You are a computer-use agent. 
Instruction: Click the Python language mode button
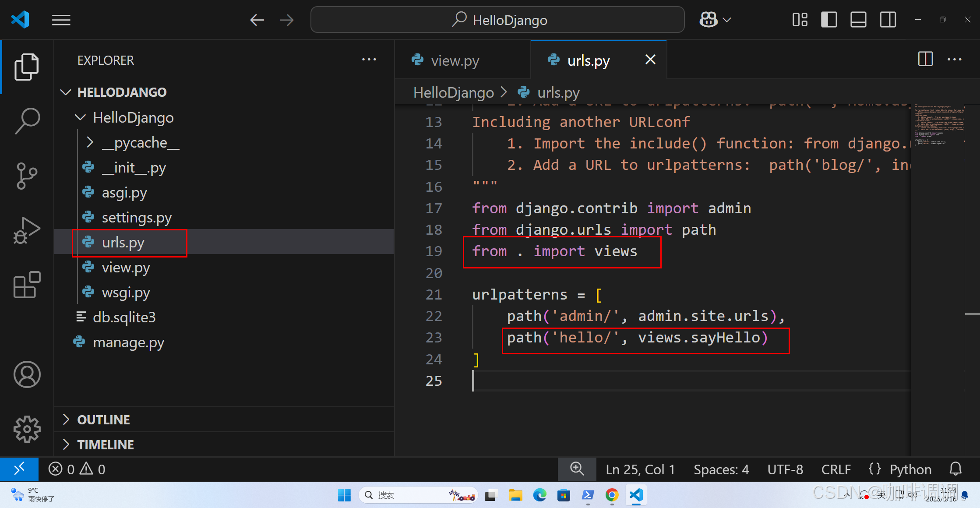coord(910,469)
